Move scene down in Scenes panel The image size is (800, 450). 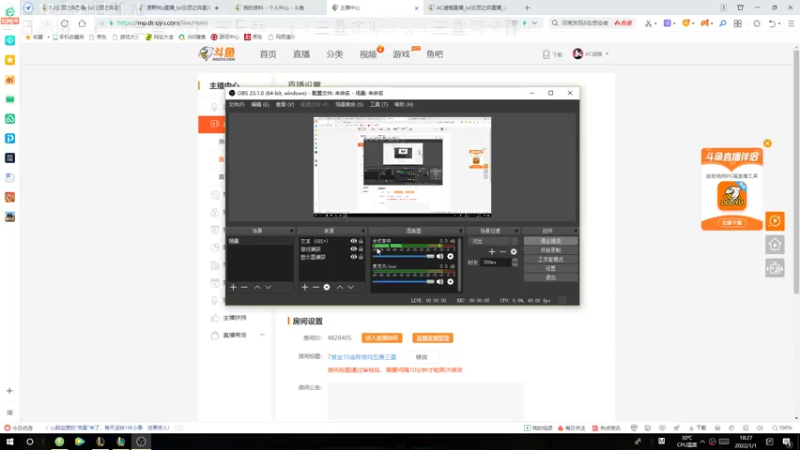[x=268, y=287]
